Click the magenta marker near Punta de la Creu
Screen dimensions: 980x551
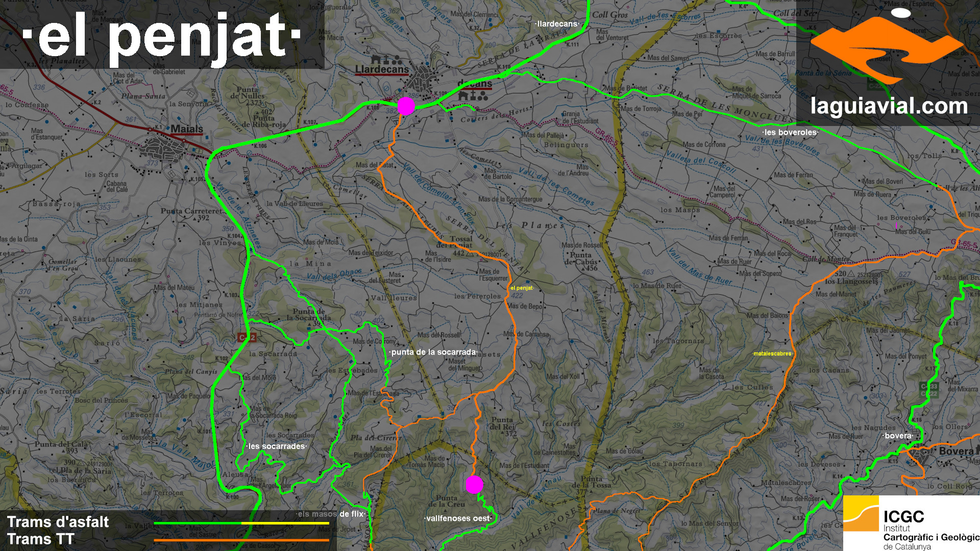tap(474, 484)
